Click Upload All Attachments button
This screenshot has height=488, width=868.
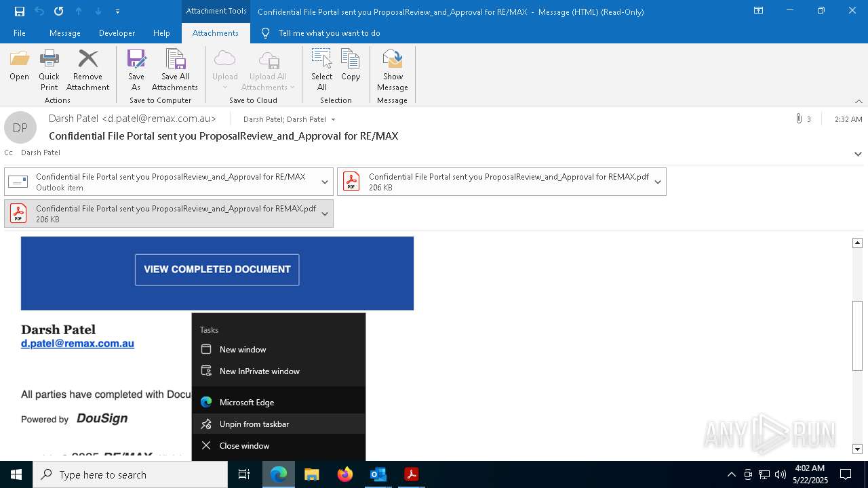pos(268,70)
